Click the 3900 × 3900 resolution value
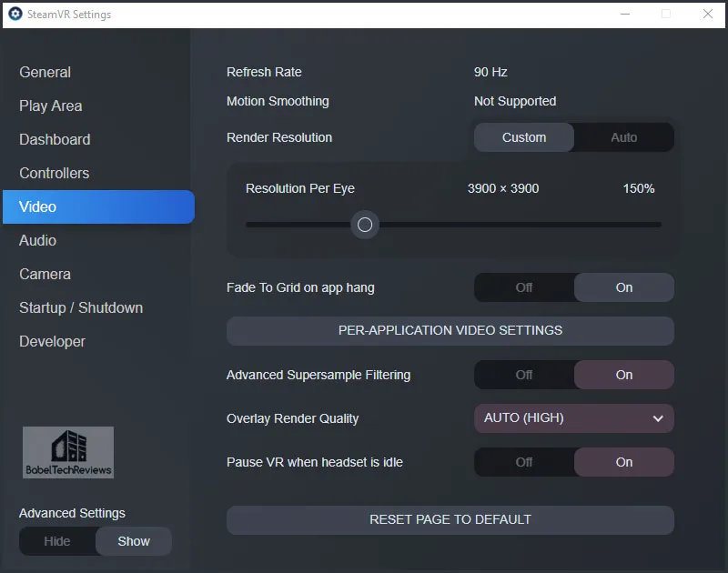 (x=503, y=188)
